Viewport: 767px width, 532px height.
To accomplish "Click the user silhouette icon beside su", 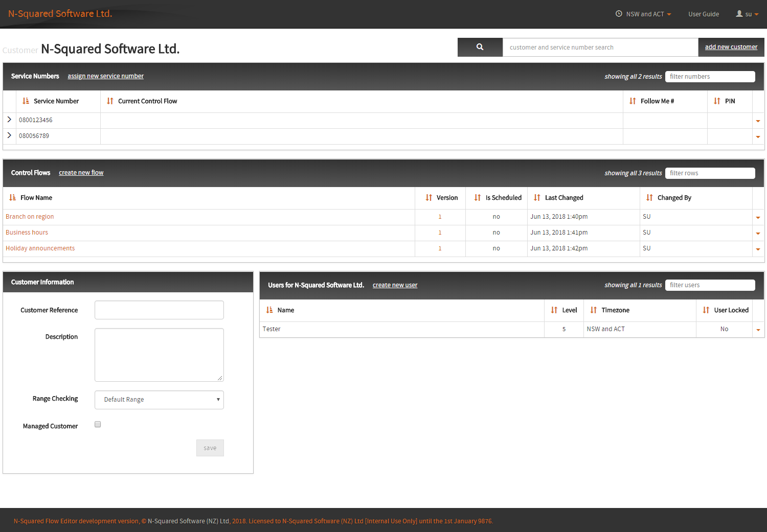I will [739, 14].
